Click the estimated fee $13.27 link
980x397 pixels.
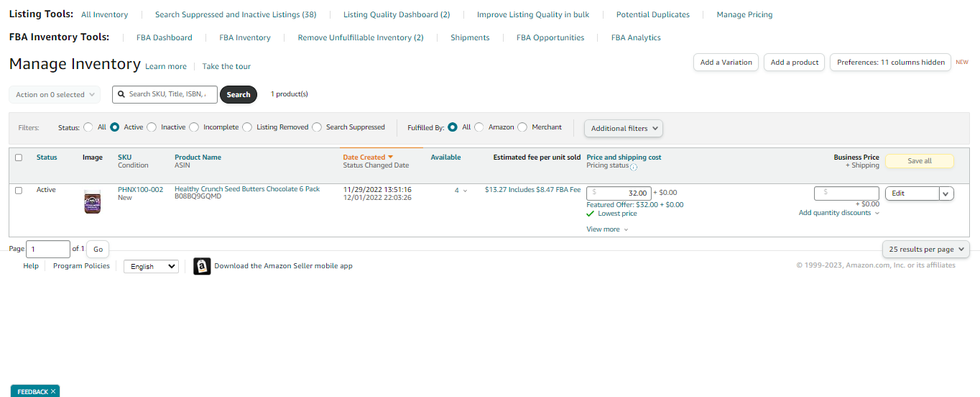[x=532, y=190]
